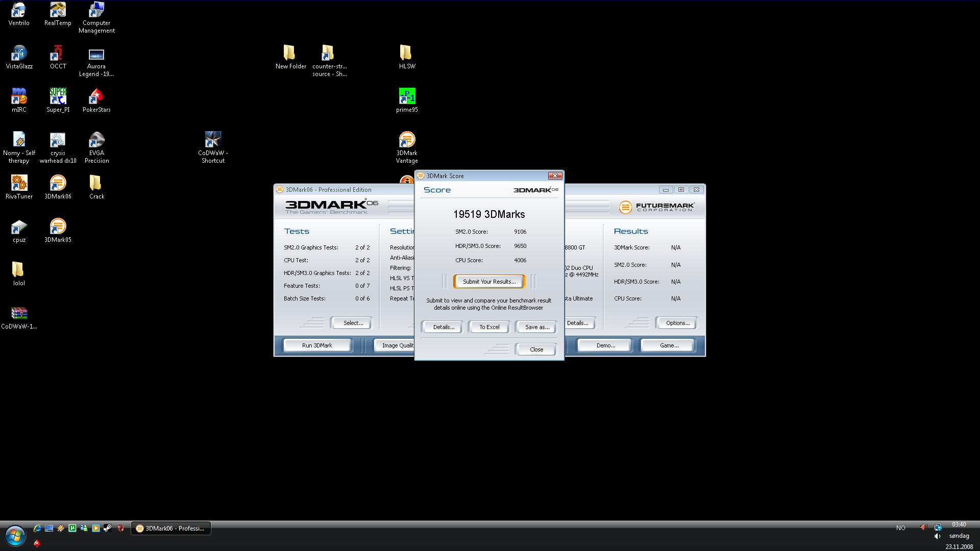Click the CPU Score value 4006

[520, 260]
